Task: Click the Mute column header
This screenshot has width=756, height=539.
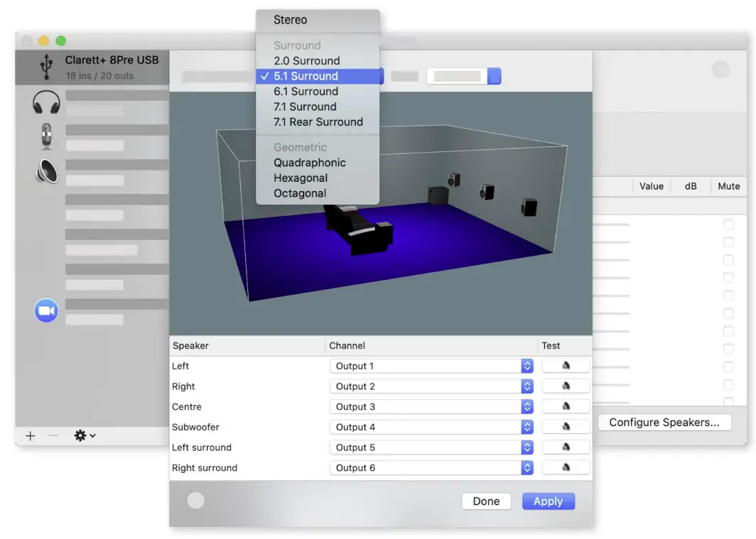Action: click(x=728, y=186)
